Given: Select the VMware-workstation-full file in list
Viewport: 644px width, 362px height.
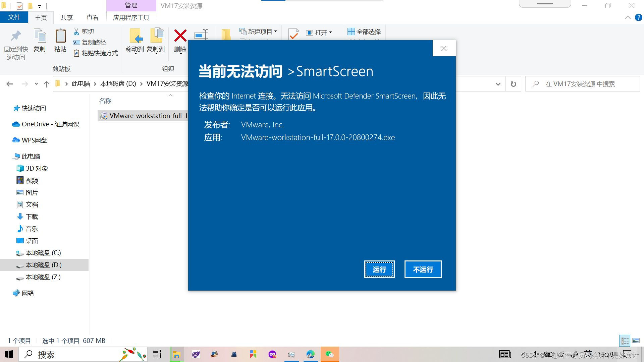Looking at the screenshot, I should coord(143,116).
